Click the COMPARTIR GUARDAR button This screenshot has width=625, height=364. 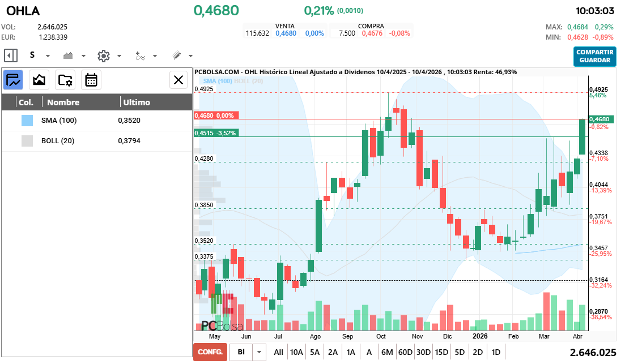pyautogui.click(x=594, y=57)
